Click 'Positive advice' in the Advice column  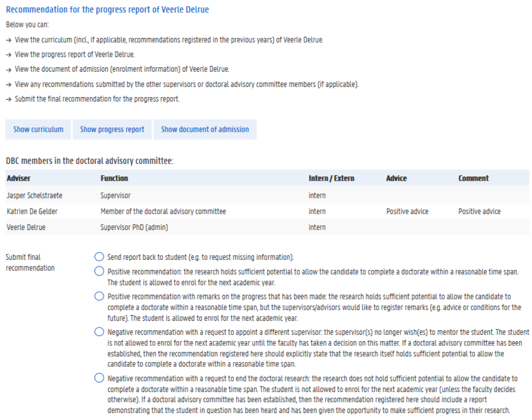point(407,212)
